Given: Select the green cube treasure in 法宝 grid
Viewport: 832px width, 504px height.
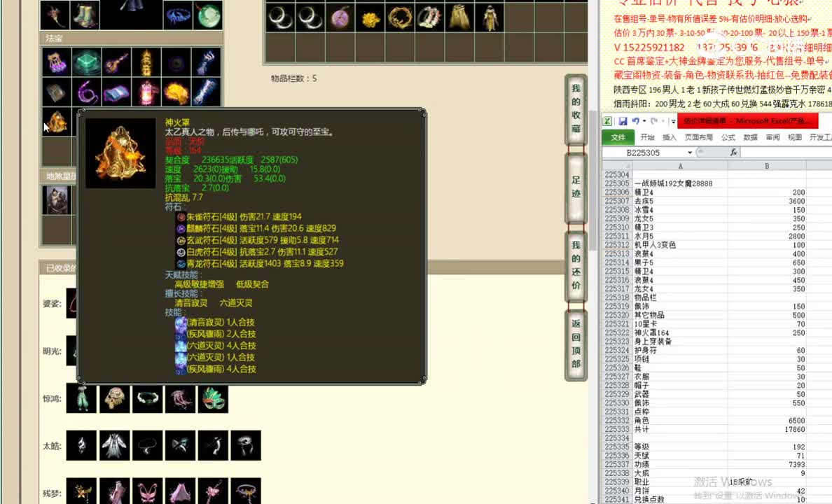Looking at the screenshot, I should pyautogui.click(x=86, y=62).
